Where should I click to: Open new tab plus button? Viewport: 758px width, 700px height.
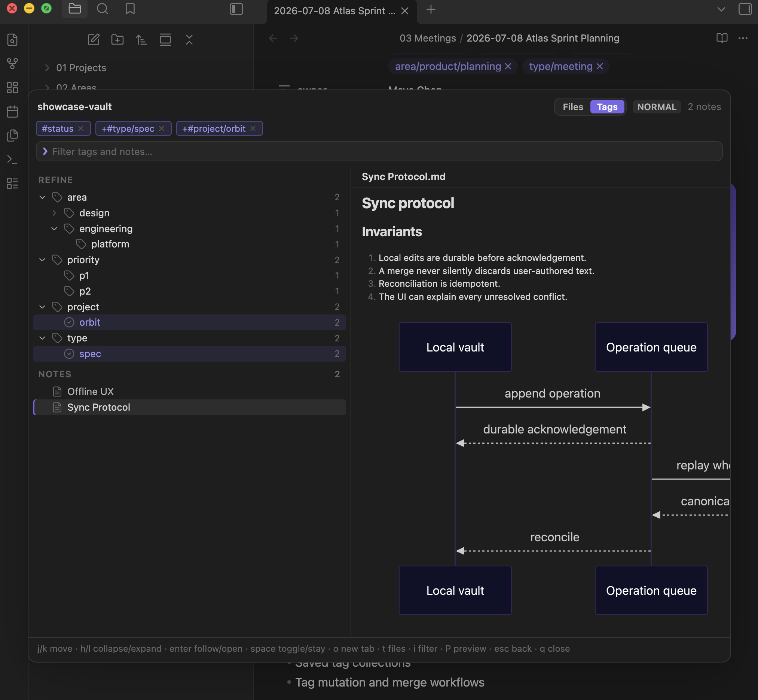(x=431, y=9)
